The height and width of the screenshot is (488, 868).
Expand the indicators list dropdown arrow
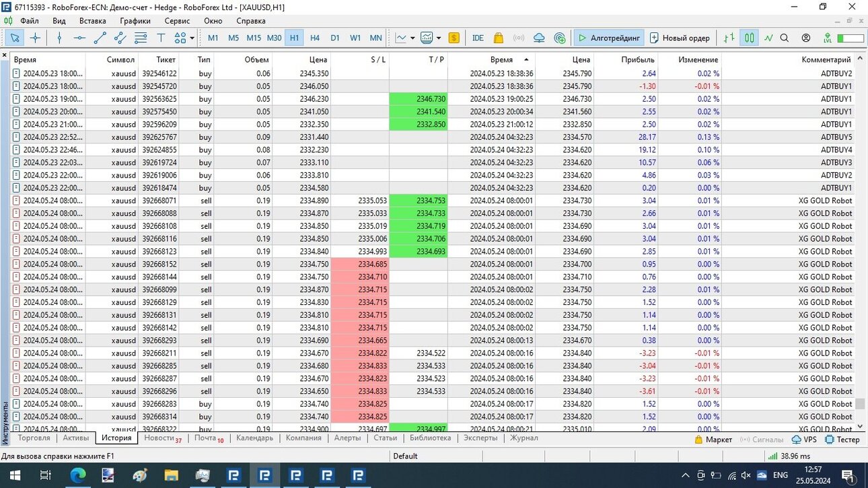point(412,38)
